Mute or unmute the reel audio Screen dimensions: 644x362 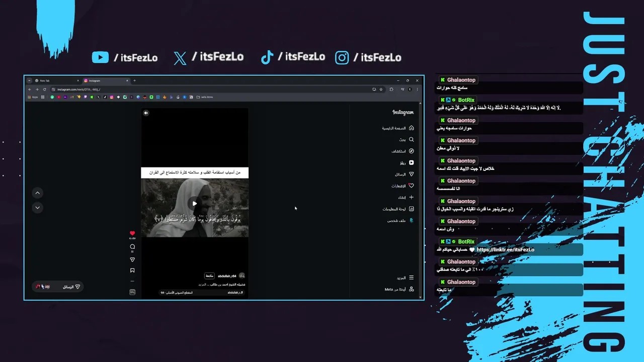coord(146,113)
